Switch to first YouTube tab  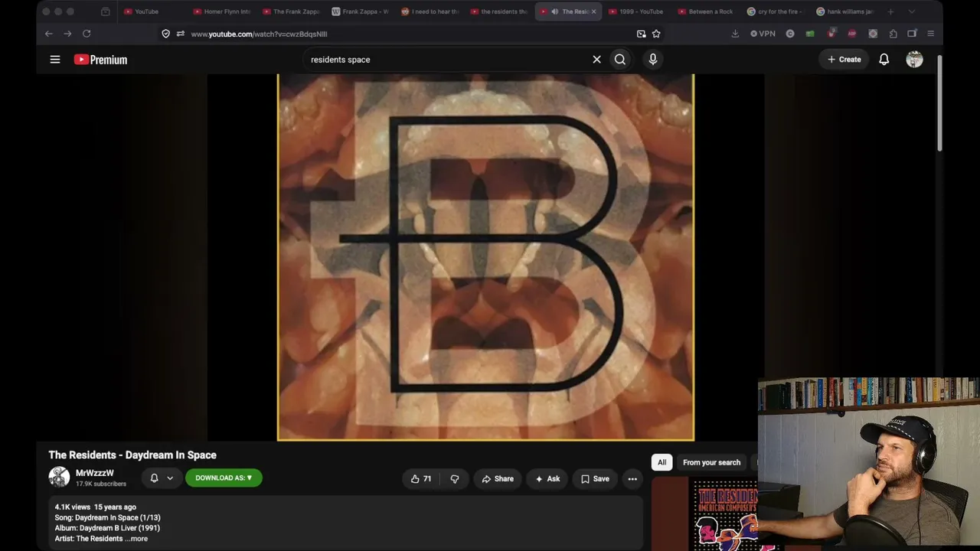(152, 11)
